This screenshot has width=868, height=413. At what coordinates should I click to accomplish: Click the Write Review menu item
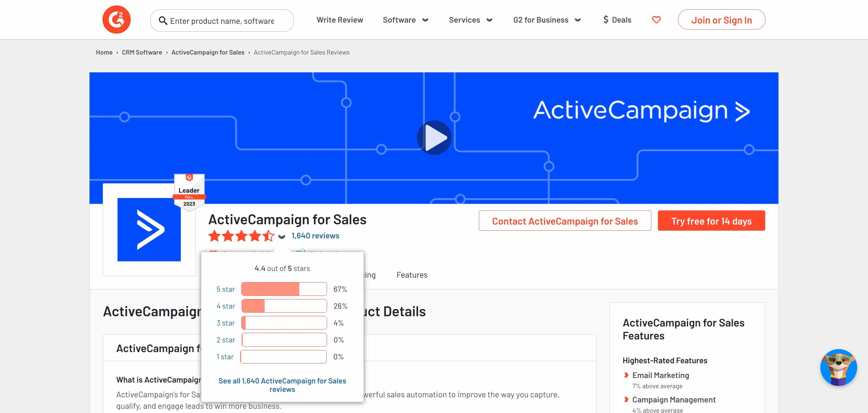point(339,19)
